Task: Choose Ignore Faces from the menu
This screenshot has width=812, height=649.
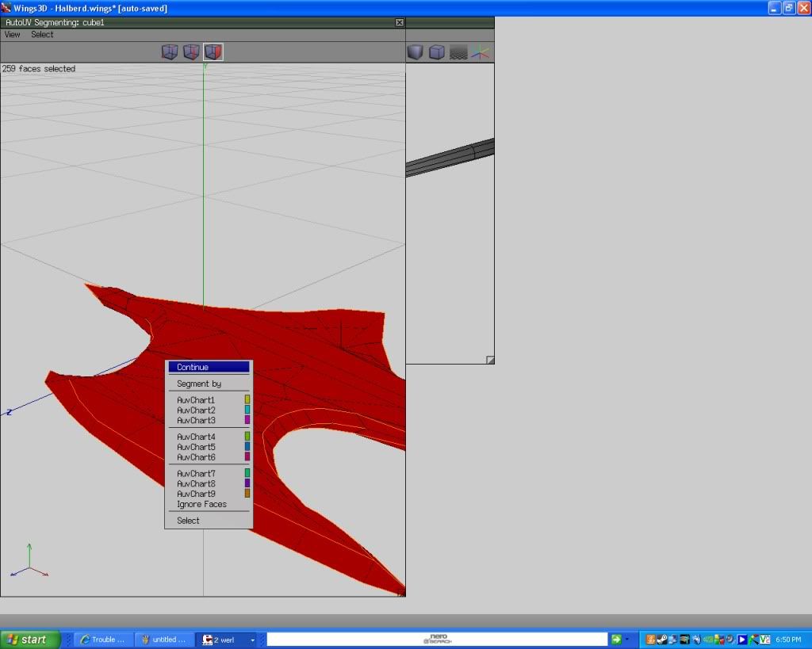Action: 201,504
